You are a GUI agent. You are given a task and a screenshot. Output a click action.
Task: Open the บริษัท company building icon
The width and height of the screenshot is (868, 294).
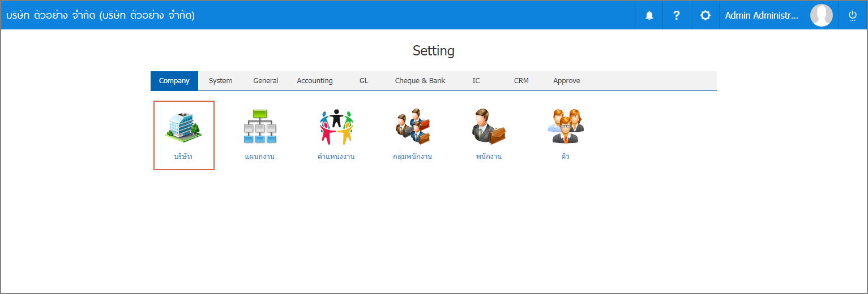183,127
